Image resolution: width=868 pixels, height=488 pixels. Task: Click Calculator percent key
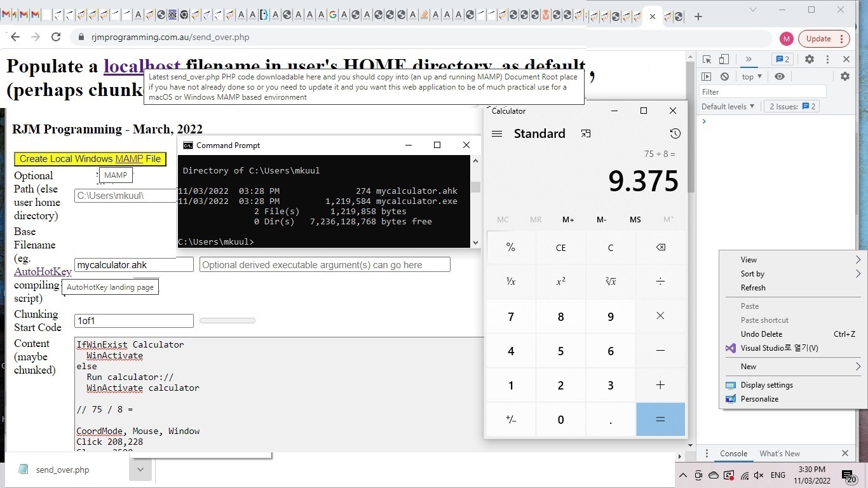(x=511, y=248)
